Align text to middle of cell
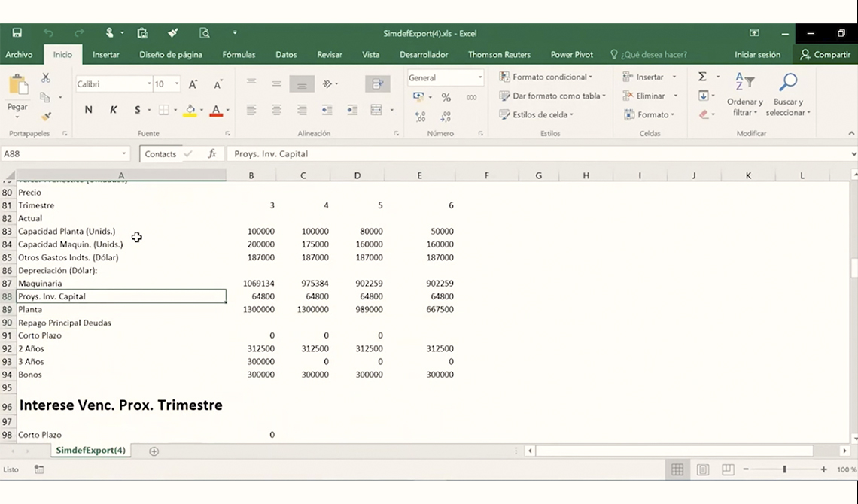 (276, 83)
